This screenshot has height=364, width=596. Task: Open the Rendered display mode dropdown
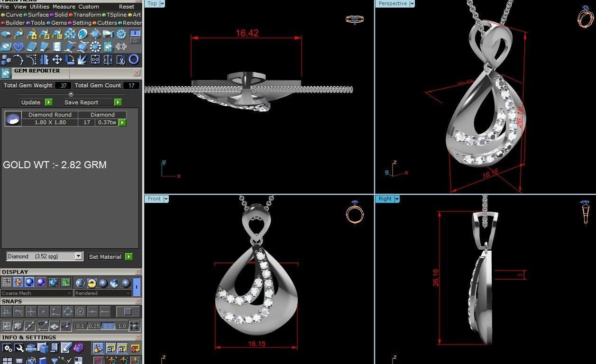coord(102,293)
